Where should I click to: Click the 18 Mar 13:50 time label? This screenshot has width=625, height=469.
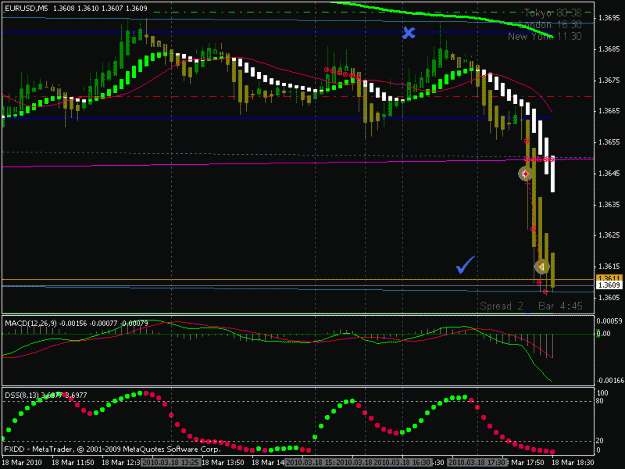tap(223, 462)
